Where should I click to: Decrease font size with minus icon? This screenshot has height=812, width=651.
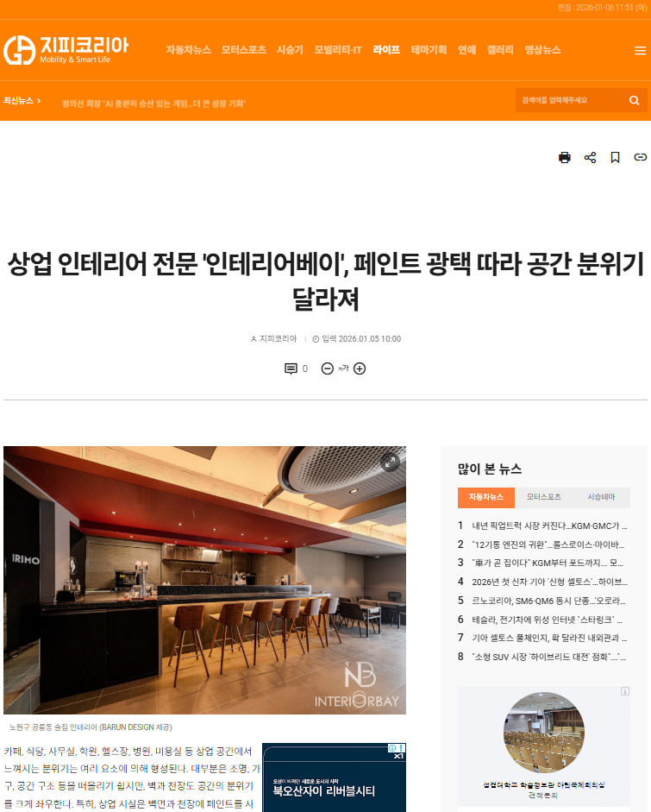point(327,368)
